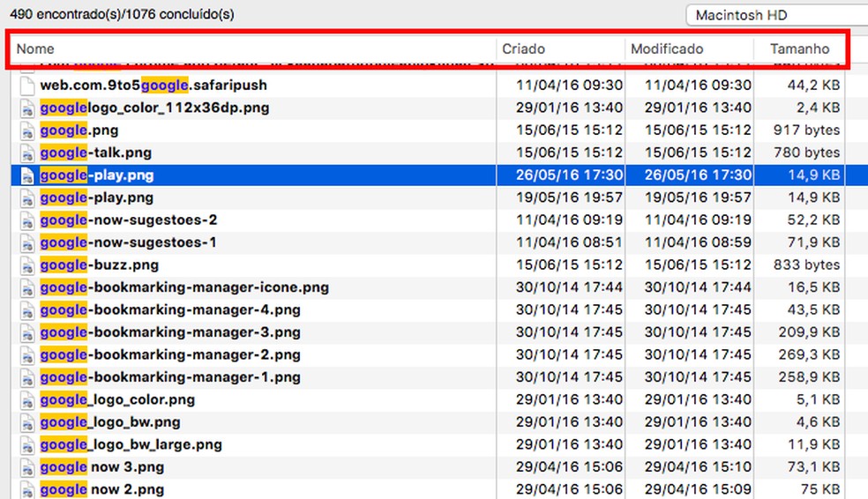Select the google-bookmarking-manager-1.png file

point(170,377)
